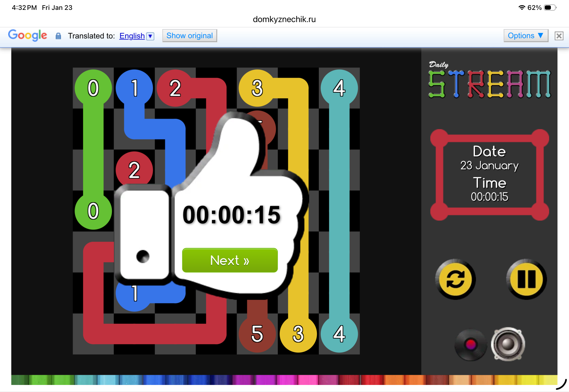Toggle the music record icon

[x=470, y=344]
